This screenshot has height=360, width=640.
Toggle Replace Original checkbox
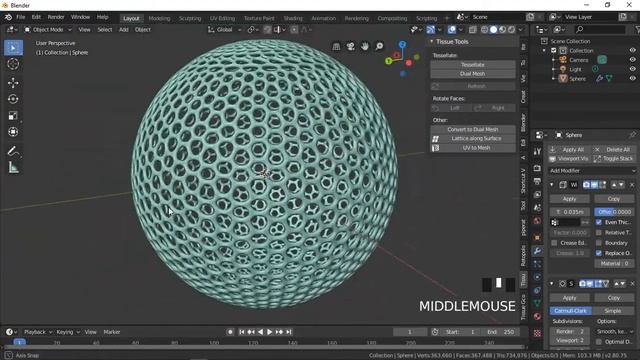pos(599,253)
